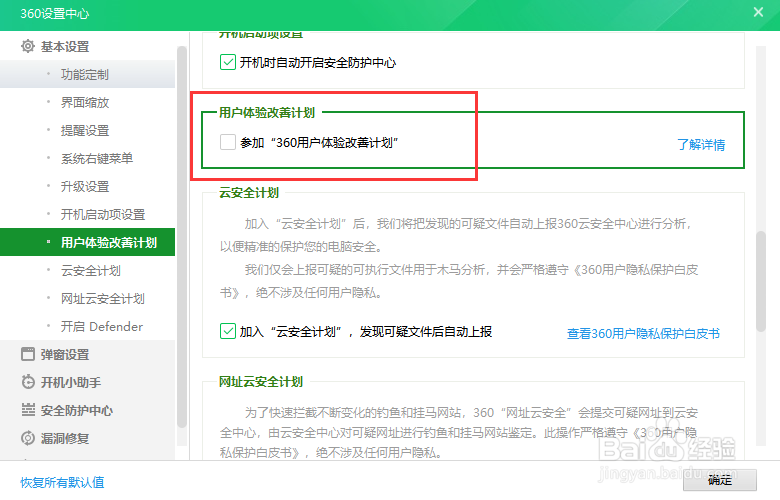
Task: Click the 云安全计划 section heading
Action: pos(249,193)
